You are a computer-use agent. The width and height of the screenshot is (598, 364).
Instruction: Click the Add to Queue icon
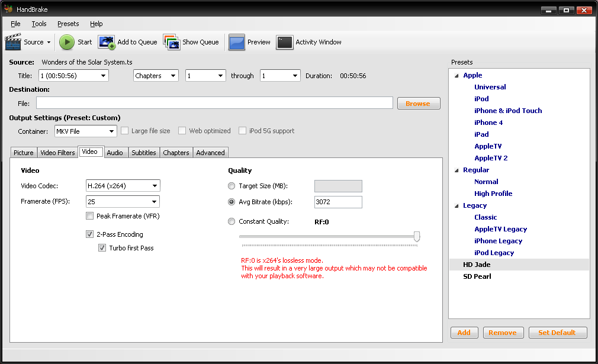click(x=107, y=42)
